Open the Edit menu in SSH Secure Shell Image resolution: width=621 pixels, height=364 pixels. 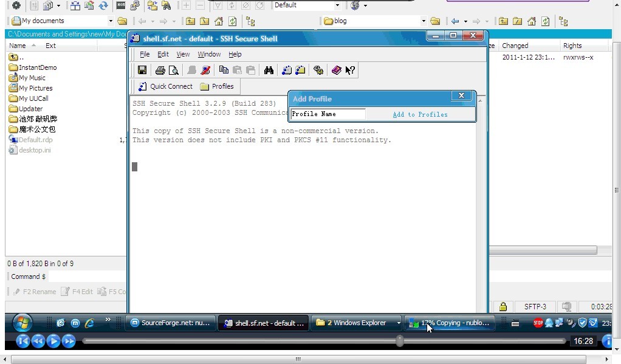click(x=163, y=54)
